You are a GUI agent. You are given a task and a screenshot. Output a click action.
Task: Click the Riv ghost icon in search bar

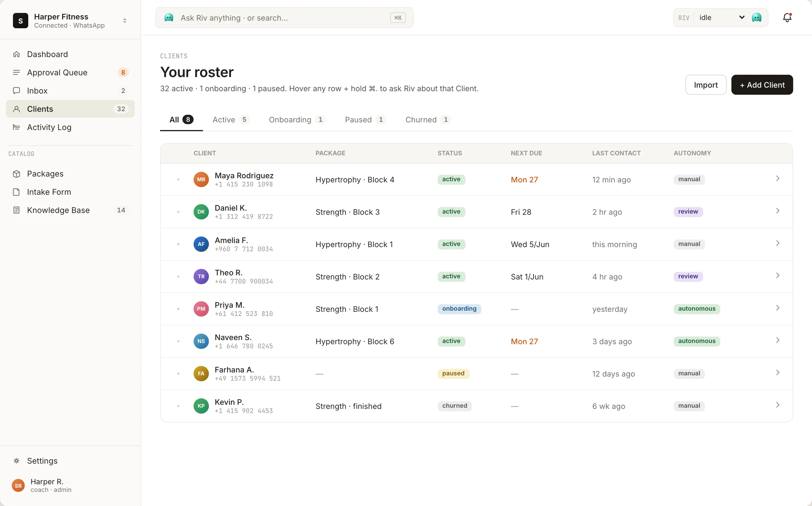click(169, 18)
